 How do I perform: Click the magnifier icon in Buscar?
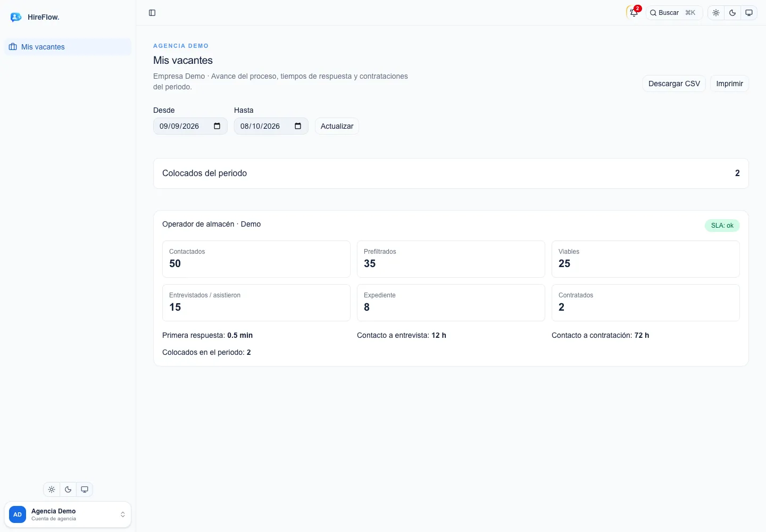pyautogui.click(x=653, y=13)
